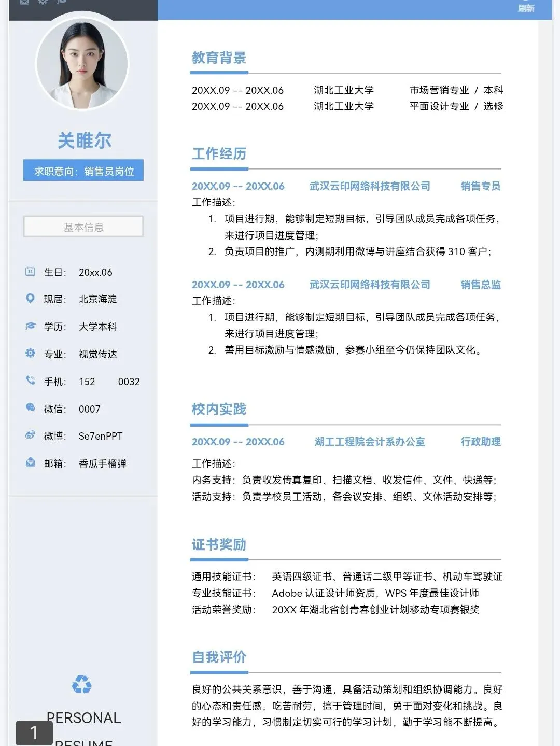This screenshot has width=560, height=746.
Task: Click the calendar icon beside 生日
Action: [x=30, y=272]
